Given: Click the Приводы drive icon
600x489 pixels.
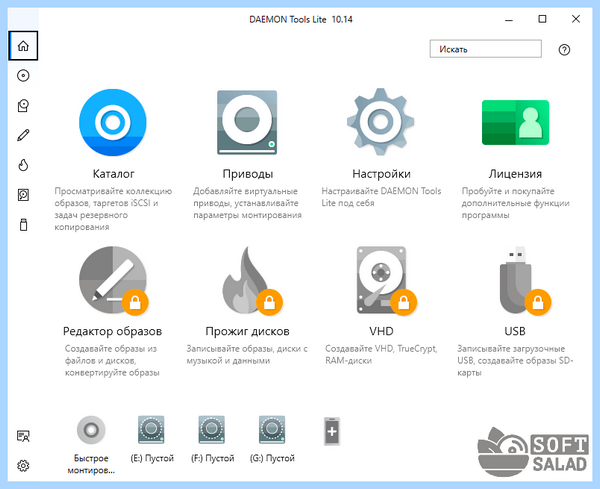Looking at the screenshot, I should [x=247, y=122].
